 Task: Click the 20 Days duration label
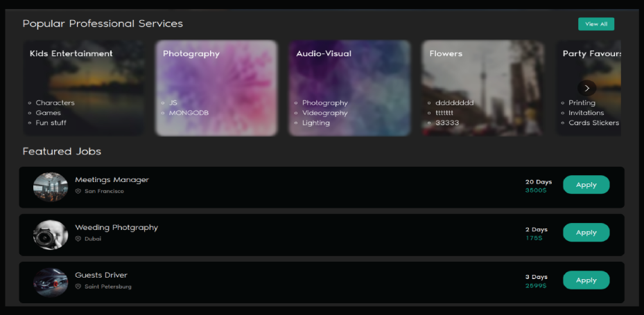539,182
